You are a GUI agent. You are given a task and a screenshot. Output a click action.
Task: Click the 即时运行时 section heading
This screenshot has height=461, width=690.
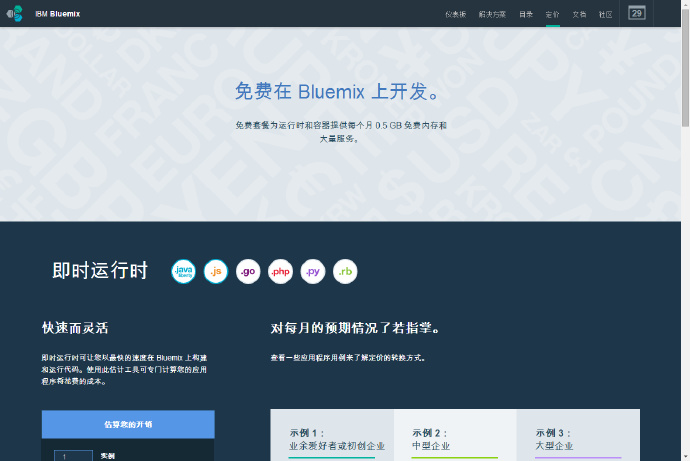point(100,270)
